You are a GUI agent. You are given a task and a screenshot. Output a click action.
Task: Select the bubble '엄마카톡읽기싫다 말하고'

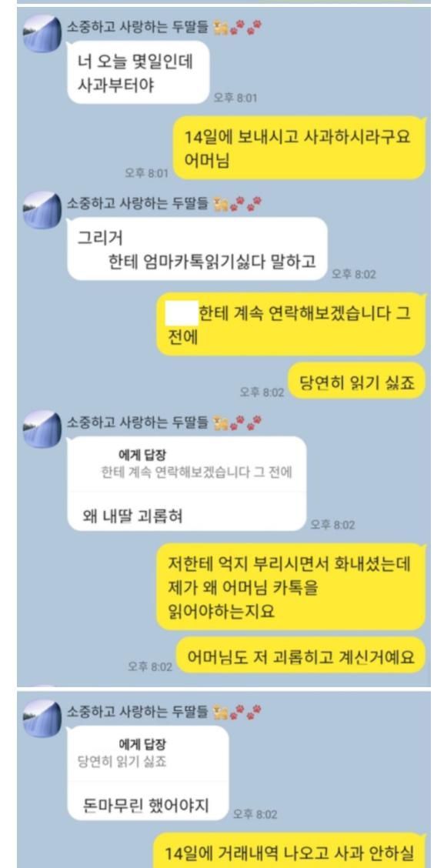tap(197, 249)
